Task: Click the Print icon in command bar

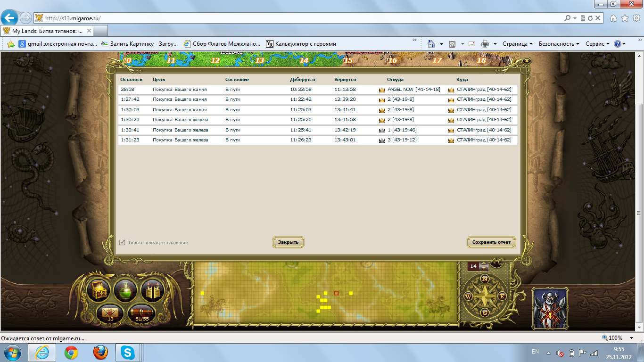Action: pos(485,44)
